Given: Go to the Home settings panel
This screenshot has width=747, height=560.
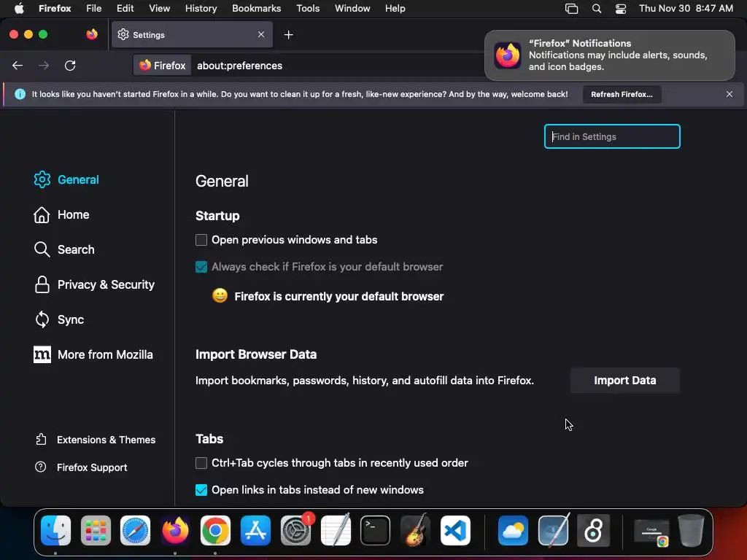Looking at the screenshot, I should click(x=61, y=215).
